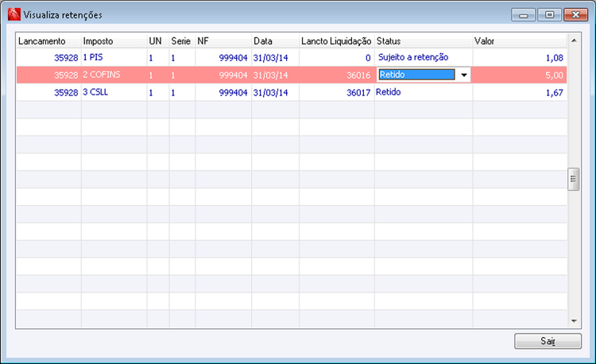
Task: Click the Sair button
Action: (x=548, y=341)
